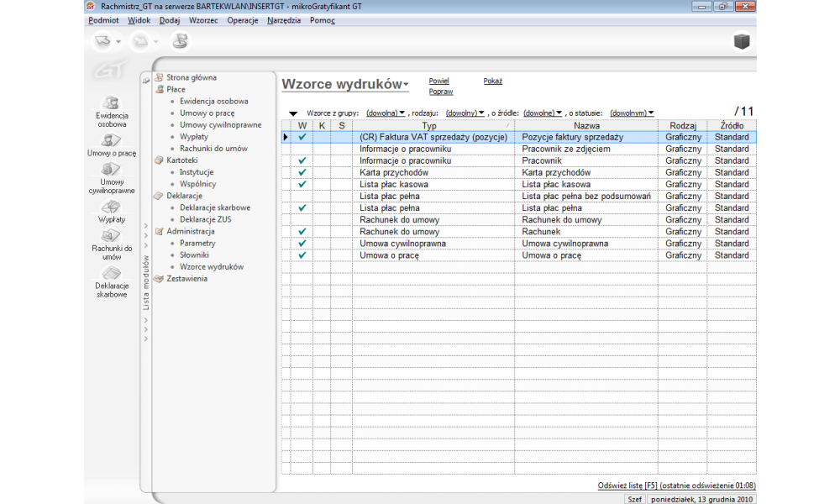
Task: Click the back navigation arrow icon
Action: (x=102, y=40)
